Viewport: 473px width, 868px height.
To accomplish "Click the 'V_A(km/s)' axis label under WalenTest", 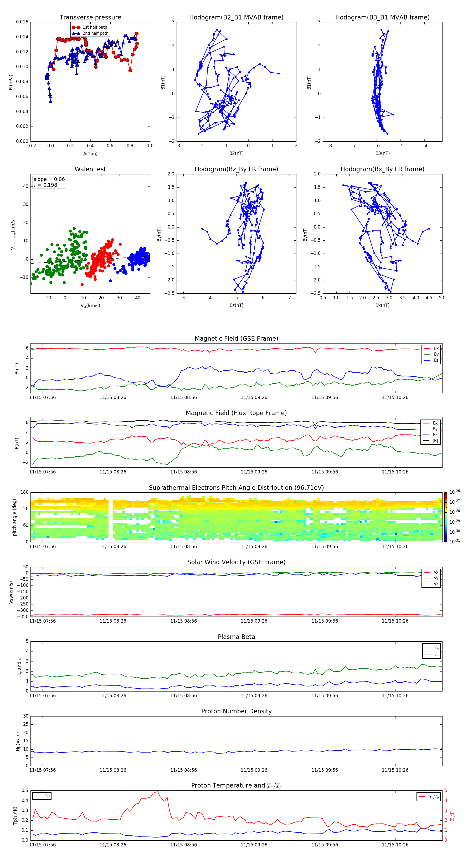I will coord(90,306).
